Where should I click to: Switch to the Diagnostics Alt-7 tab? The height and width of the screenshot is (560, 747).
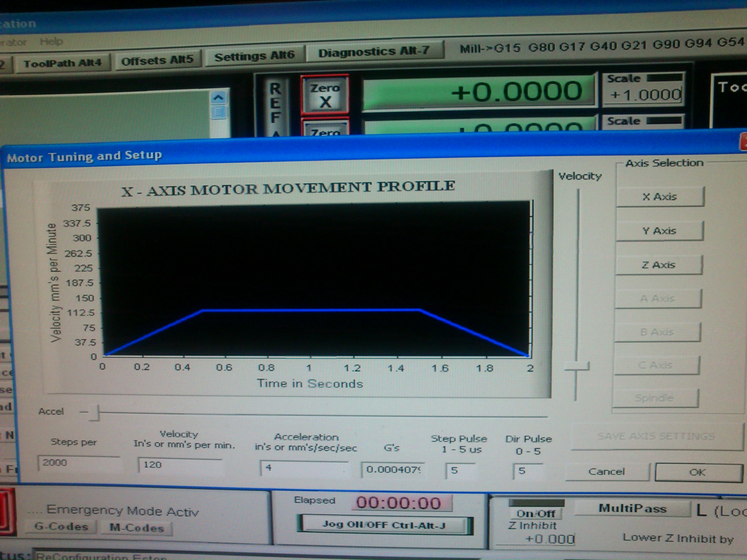point(374,52)
